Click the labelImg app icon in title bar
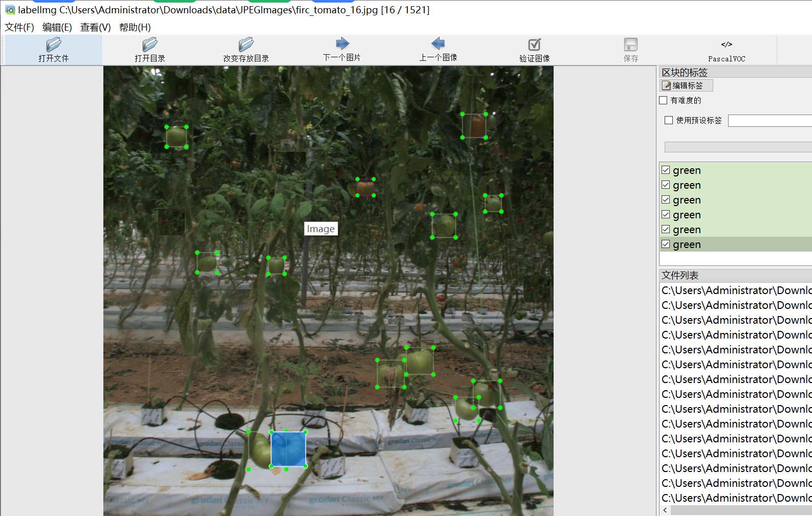This screenshot has height=516, width=812. (x=10, y=10)
